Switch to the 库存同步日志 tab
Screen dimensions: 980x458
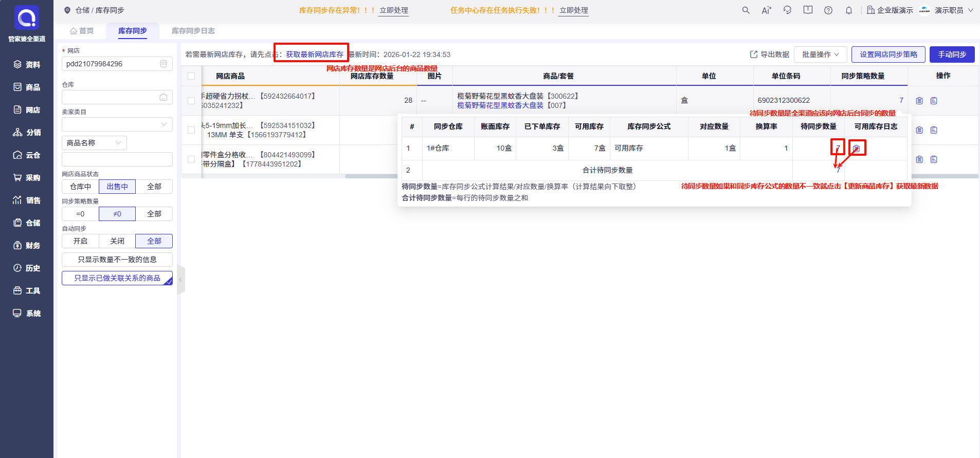point(193,31)
